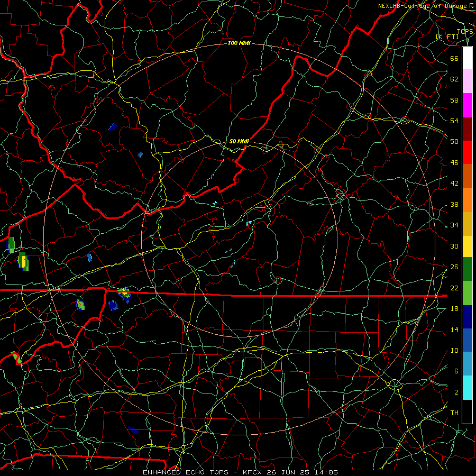Click the '50' legend value
The image size is (476, 476).
tap(454, 141)
